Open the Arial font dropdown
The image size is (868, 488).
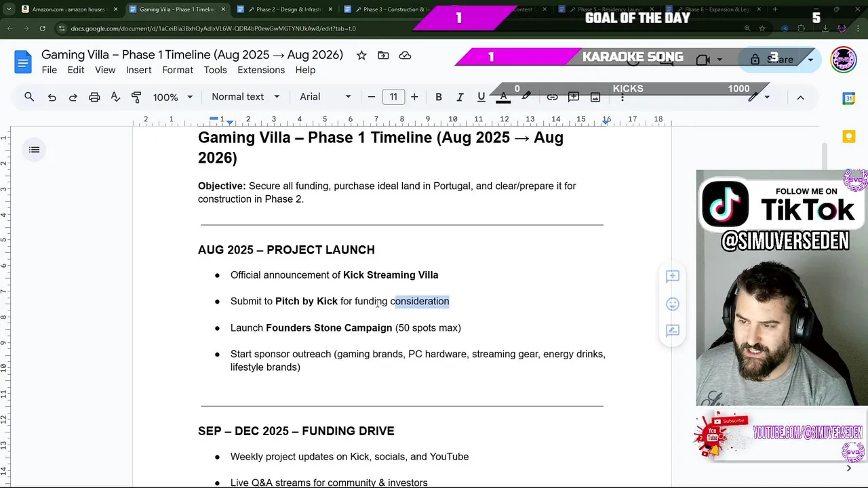[x=325, y=97]
